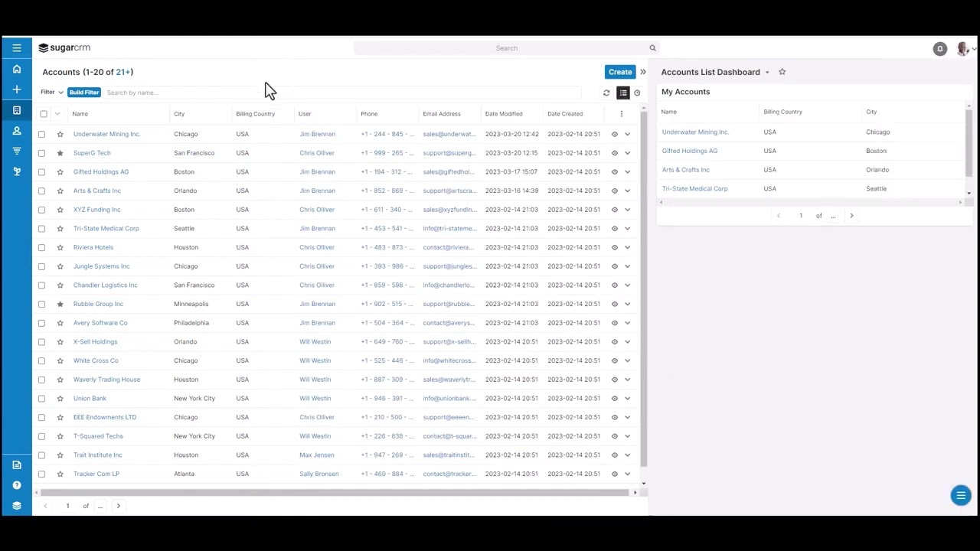Screen dimensions: 980x551
Task: Sort by City column header
Action: [179, 114]
